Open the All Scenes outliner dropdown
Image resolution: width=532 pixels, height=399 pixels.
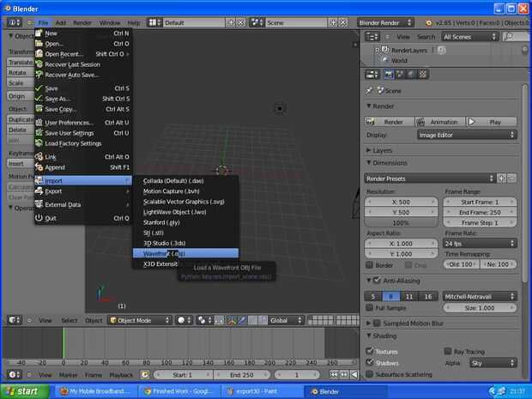pyautogui.click(x=470, y=37)
